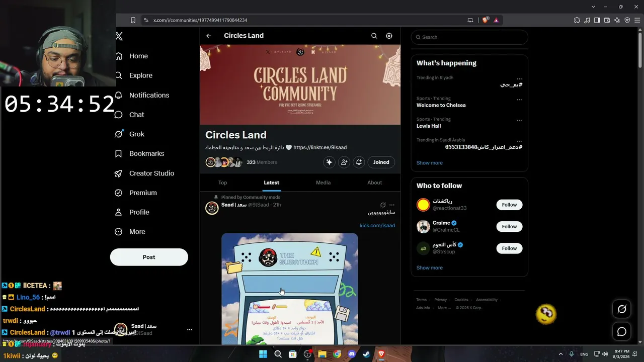Screen dimensions: 644x362
Task: Open the kick.com/lsaad link
Action: [377, 225]
